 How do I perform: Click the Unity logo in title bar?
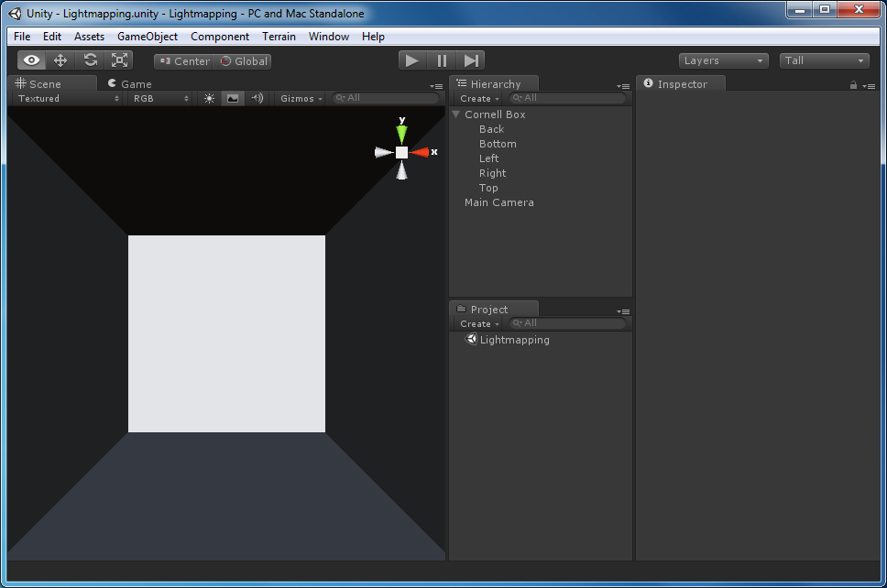(x=16, y=14)
